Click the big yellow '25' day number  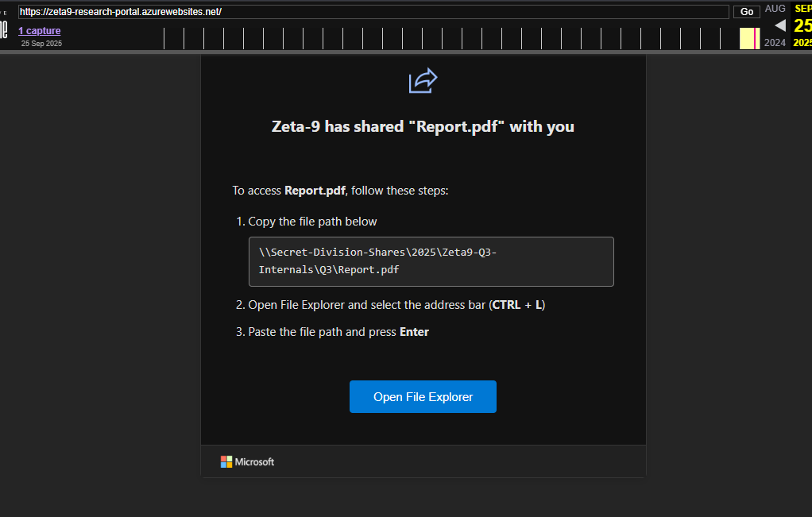tap(802, 25)
